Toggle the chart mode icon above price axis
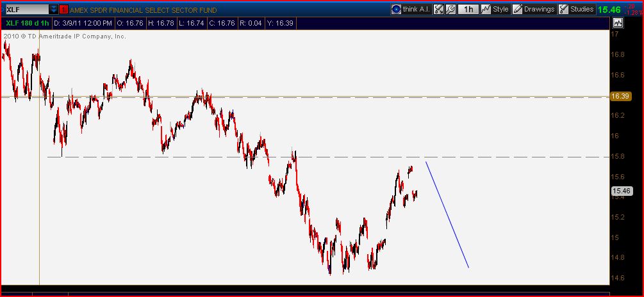Screen dimensions: 644x297 coord(618,23)
